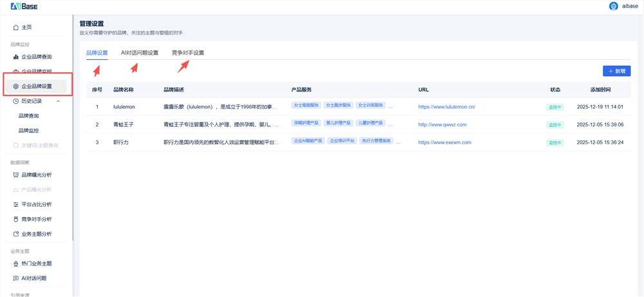This screenshot has width=644, height=297.
Task: Click the 执行力管理系统 product tag
Action: (x=376, y=140)
